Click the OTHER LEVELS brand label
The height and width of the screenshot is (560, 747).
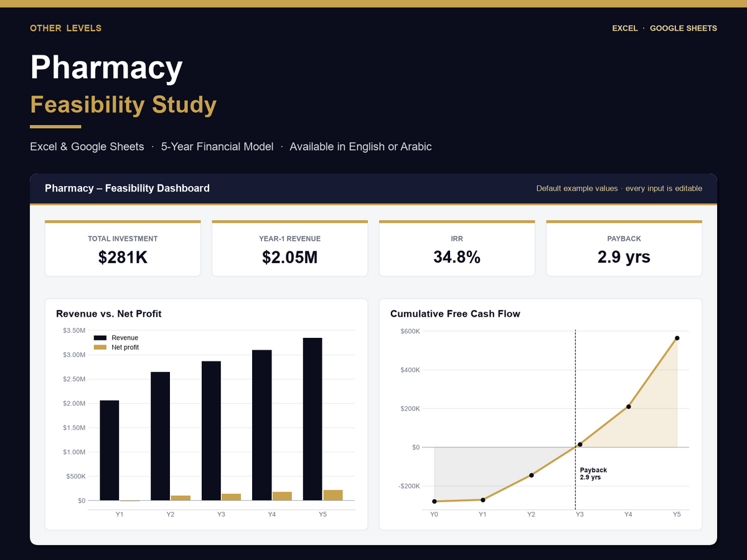(x=65, y=28)
